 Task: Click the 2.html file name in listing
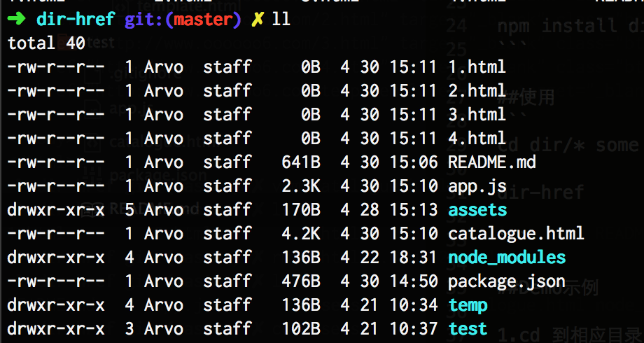pos(477,90)
